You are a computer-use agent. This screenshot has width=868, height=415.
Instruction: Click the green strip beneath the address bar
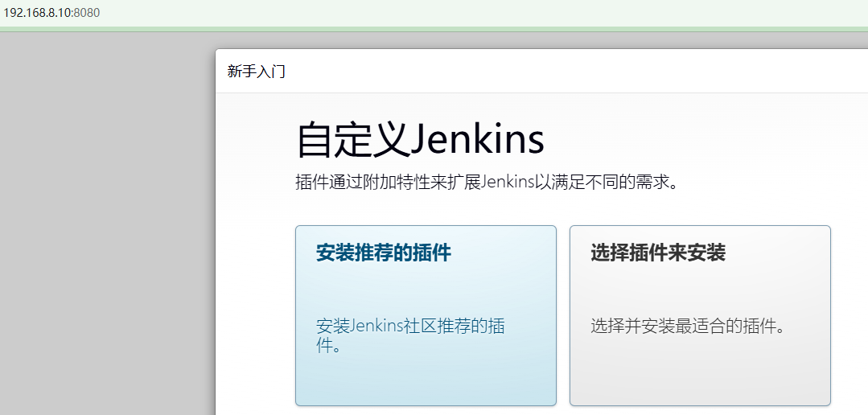click(434, 29)
